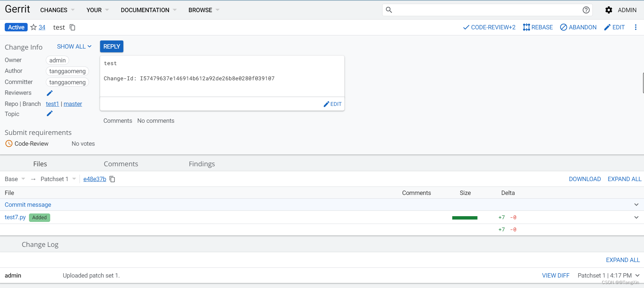Switch to the Files tab
The height and width of the screenshot is (288, 644).
click(40, 164)
